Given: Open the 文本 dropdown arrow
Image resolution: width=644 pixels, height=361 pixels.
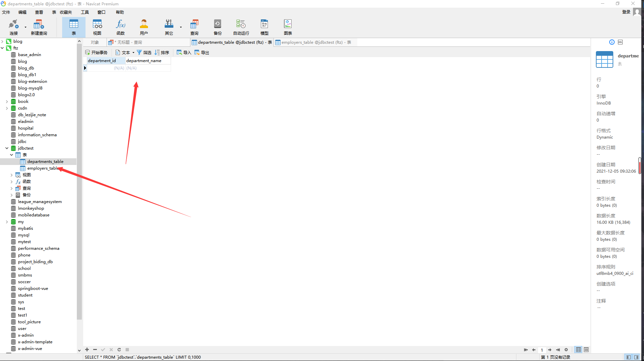Looking at the screenshot, I should click(x=133, y=53).
